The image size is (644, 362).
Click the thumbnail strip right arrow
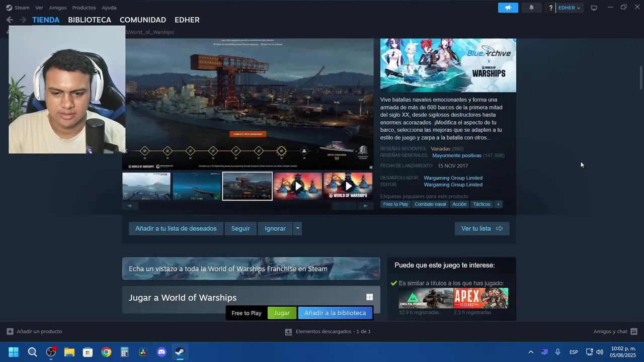366,206
